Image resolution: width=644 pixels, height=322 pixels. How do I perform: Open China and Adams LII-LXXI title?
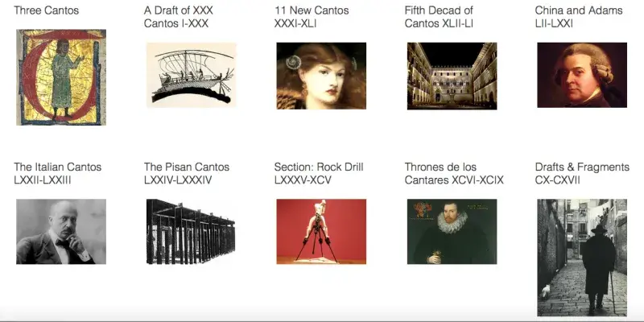click(579, 17)
